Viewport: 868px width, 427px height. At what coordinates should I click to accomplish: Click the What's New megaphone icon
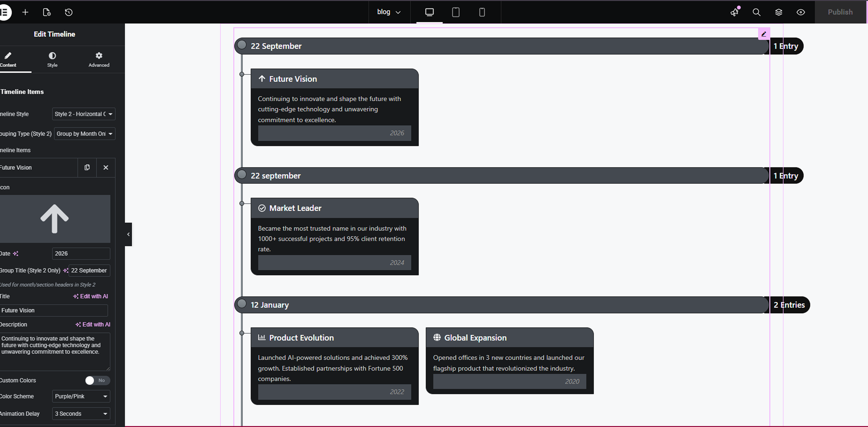pos(735,12)
